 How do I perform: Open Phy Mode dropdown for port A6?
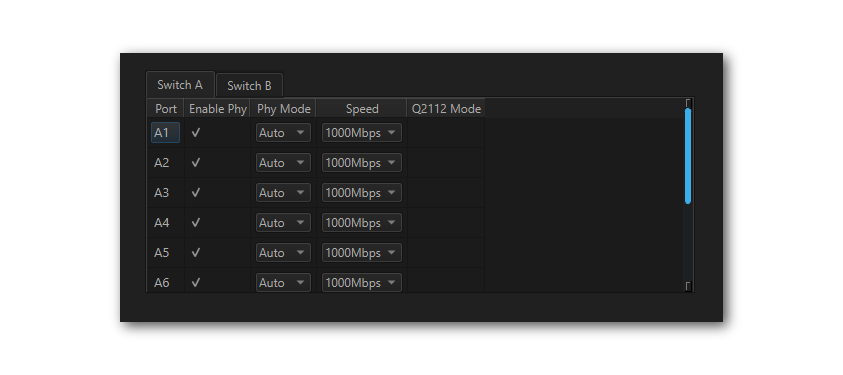(x=283, y=283)
